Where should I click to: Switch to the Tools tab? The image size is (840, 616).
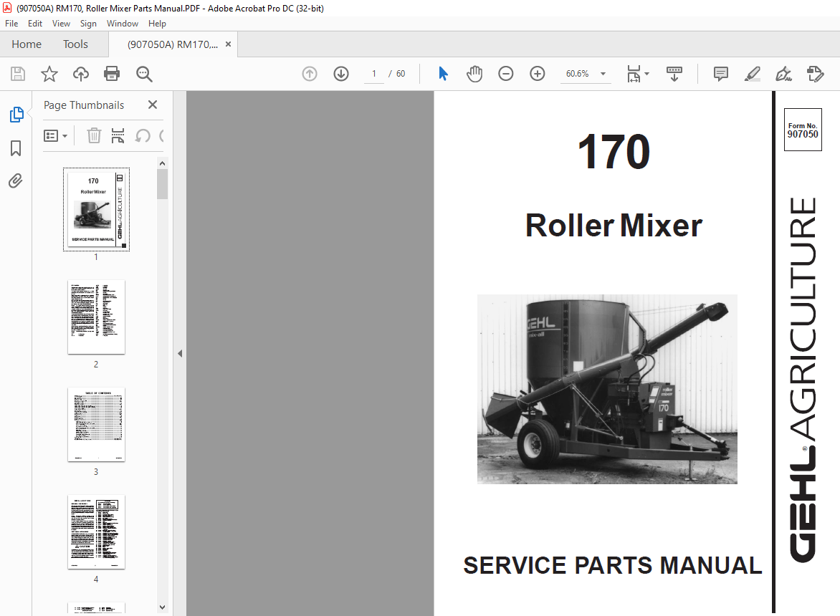point(75,44)
